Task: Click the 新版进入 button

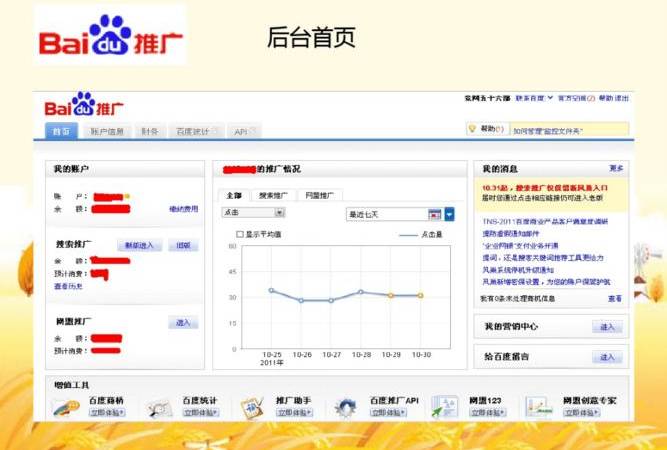Action: point(139,245)
